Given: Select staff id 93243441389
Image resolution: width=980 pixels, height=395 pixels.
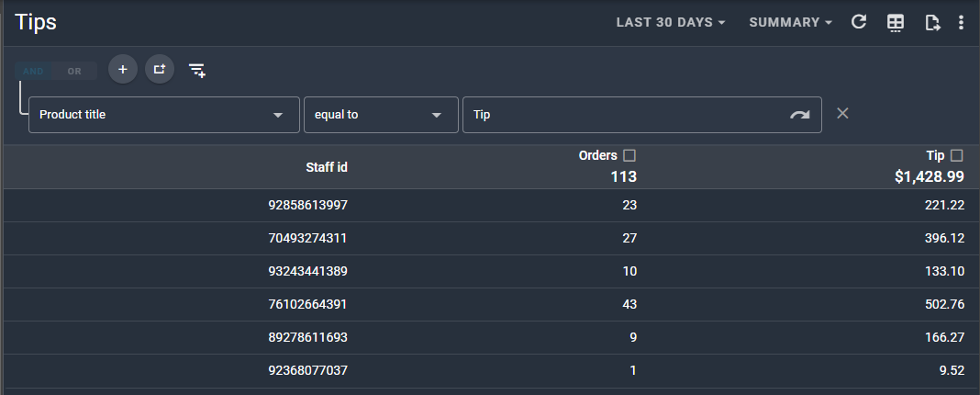Looking at the screenshot, I should (x=307, y=271).
